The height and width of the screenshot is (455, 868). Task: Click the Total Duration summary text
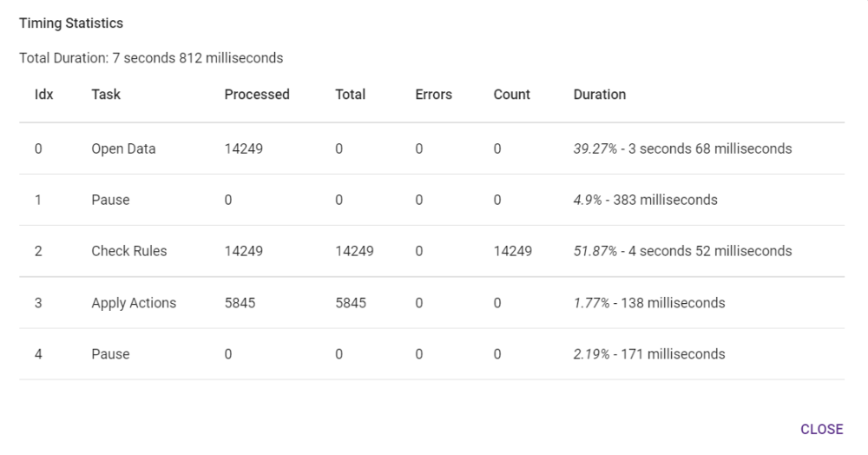[x=151, y=58]
